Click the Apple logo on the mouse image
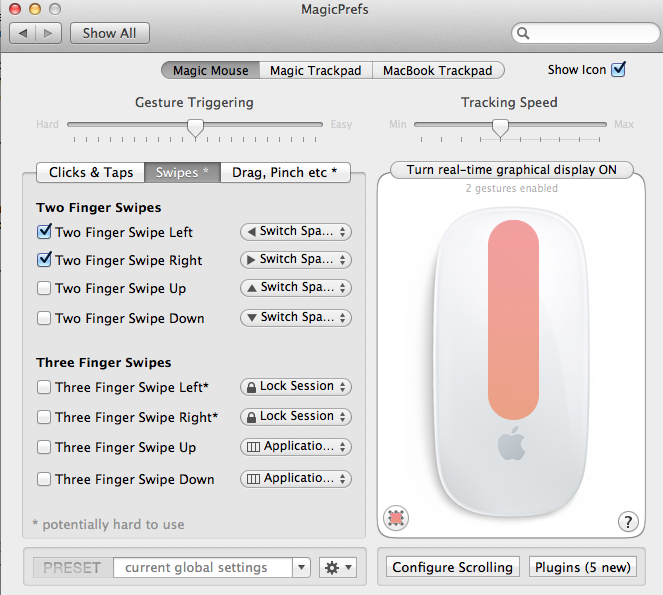 coord(512,444)
